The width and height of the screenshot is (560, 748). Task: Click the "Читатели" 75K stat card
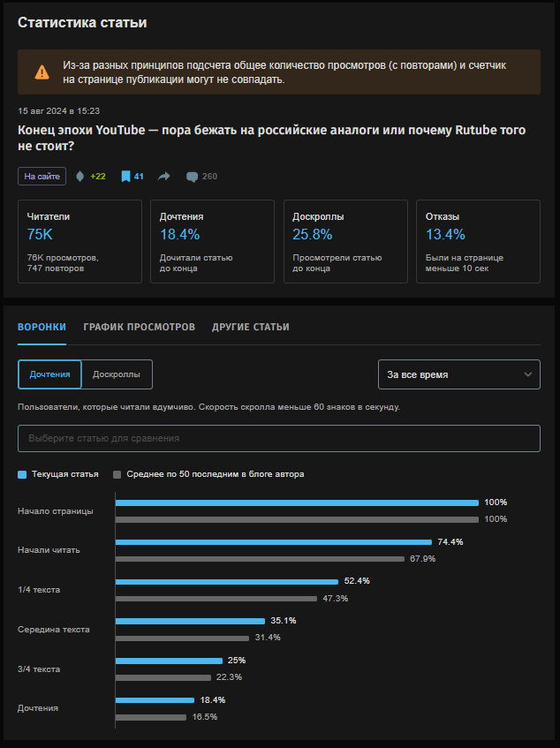click(x=79, y=241)
